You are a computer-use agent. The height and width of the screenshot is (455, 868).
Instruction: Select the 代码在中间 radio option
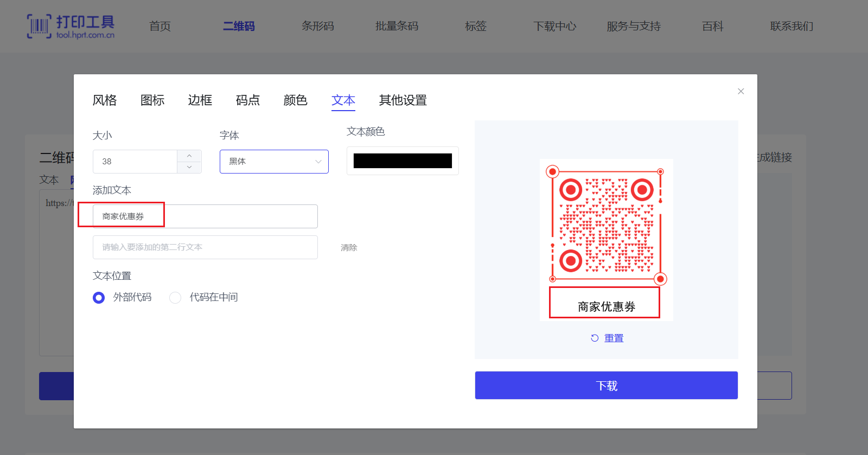click(175, 298)
